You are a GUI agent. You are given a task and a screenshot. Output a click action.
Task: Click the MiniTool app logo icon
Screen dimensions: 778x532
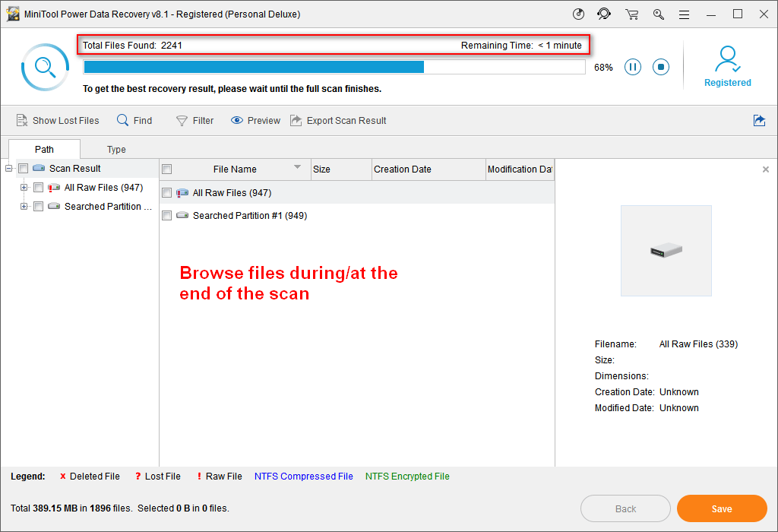tap(13, 14)
